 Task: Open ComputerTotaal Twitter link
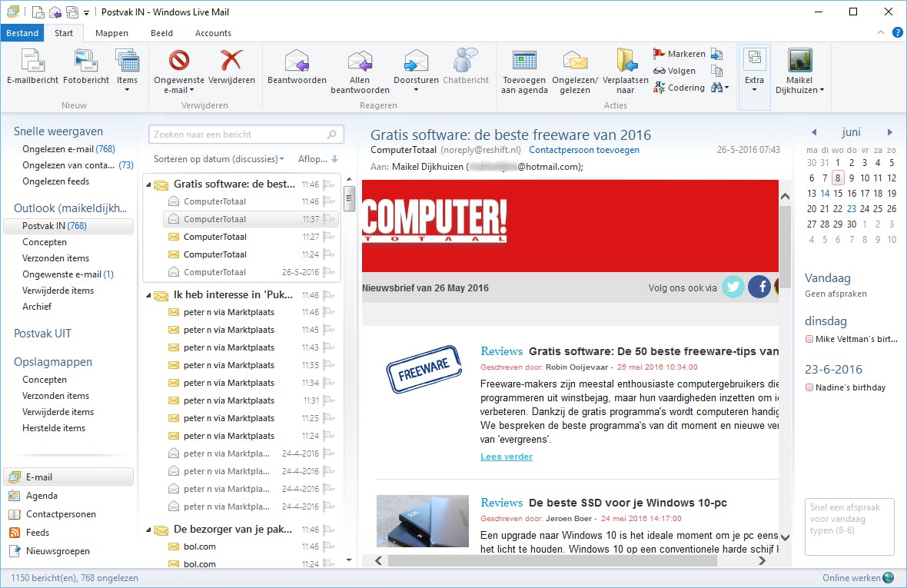733,287
